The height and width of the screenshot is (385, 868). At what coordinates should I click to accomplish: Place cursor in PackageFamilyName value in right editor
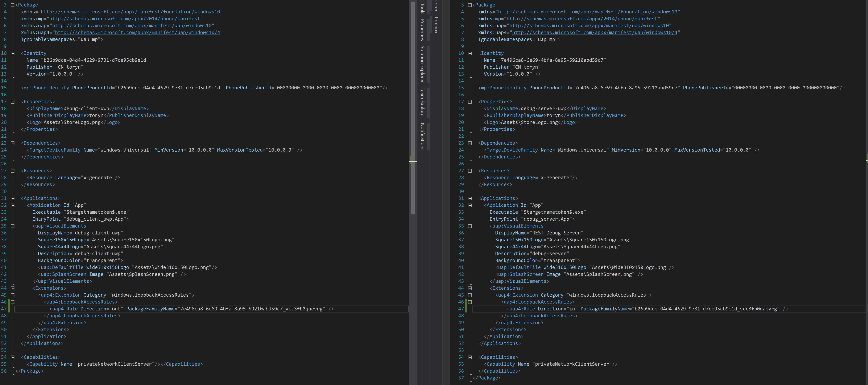coord(706,309)
